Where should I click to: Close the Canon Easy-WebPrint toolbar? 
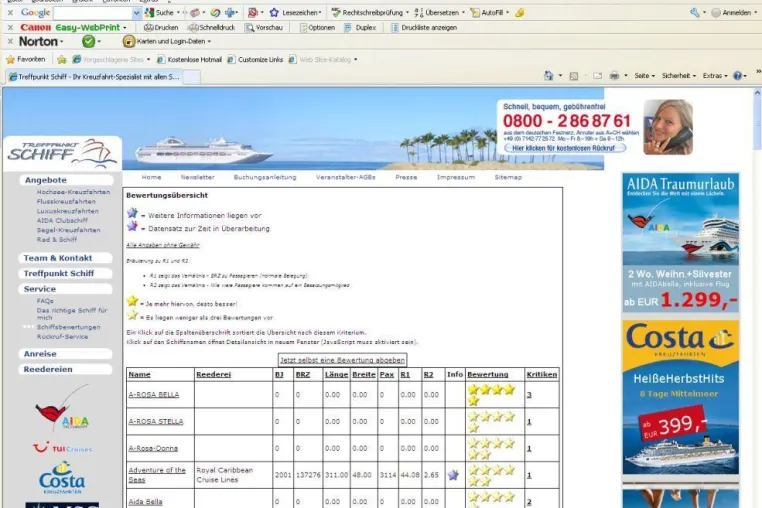coord(10,28)
